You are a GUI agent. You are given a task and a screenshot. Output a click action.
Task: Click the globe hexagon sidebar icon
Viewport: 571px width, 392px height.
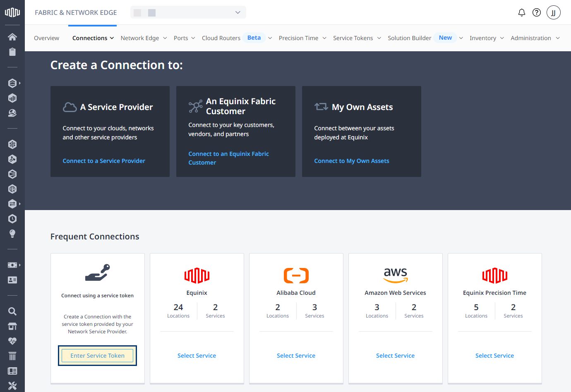12,189
